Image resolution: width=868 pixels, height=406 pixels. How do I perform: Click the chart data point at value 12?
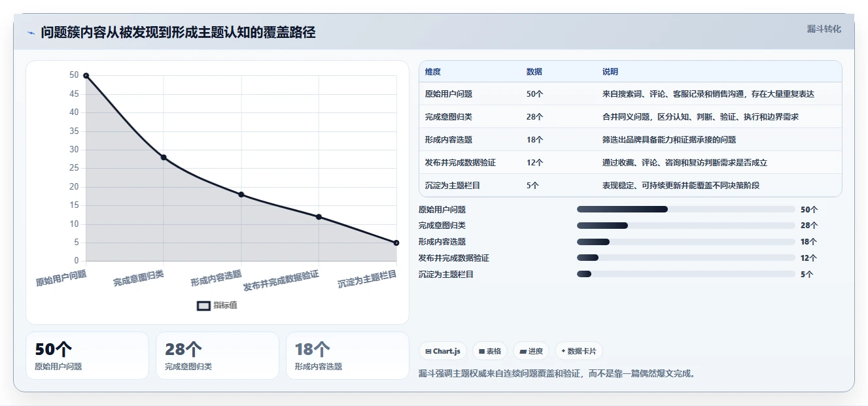coord(319,217)
